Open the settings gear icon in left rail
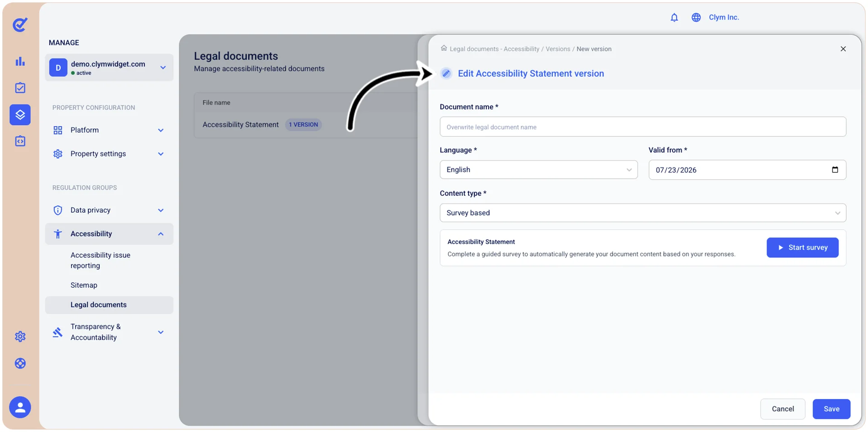This screenshot has width=868, height=432. (x=20, y=337)
